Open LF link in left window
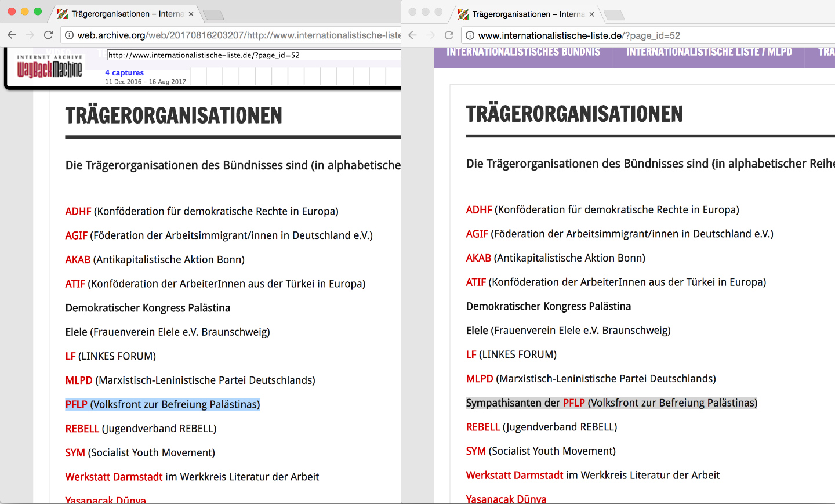Viewport: 835px width, 504px height. coord(71,356)
